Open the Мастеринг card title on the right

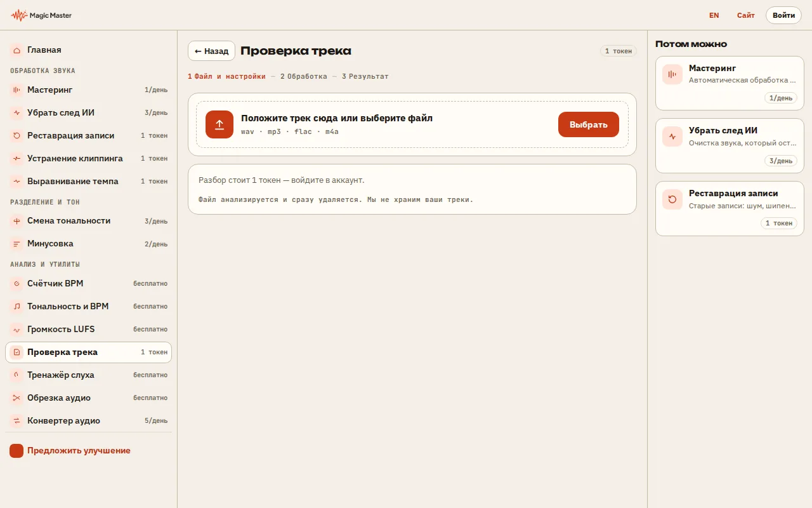click(x=712, y=68)
